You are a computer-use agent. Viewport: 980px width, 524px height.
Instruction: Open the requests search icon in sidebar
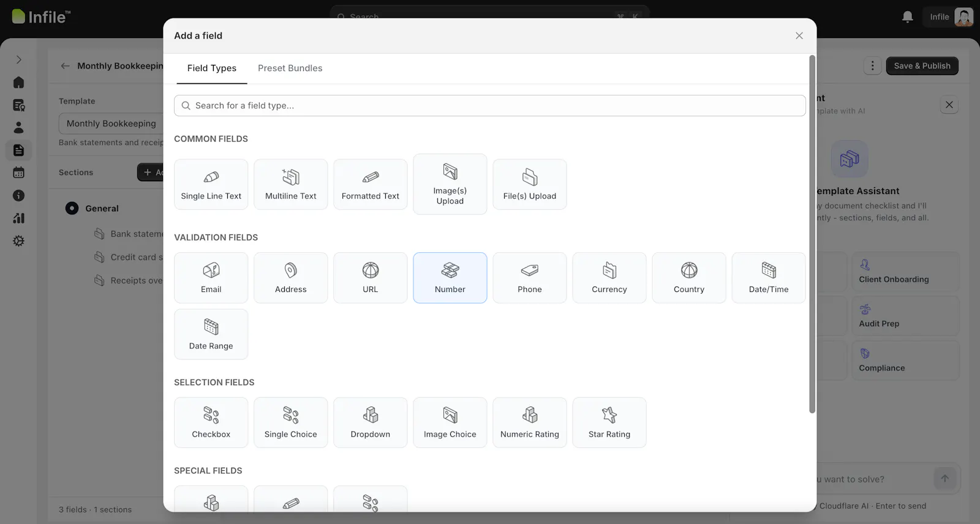[x=18, y=105]
